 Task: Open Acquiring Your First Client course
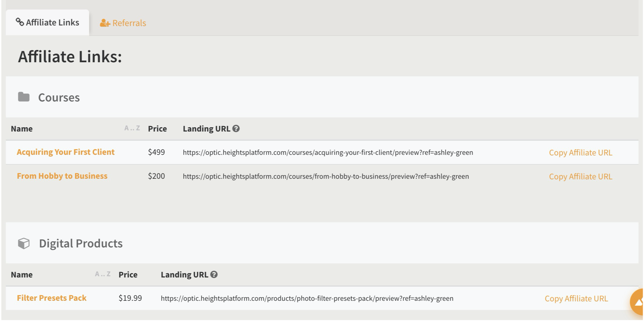[x=66, y=152]
